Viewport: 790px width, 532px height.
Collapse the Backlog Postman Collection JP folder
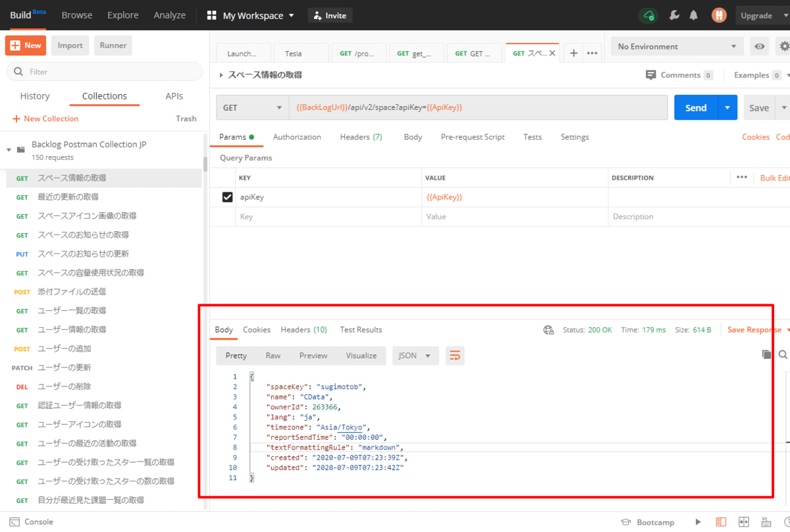click(9, 149)
